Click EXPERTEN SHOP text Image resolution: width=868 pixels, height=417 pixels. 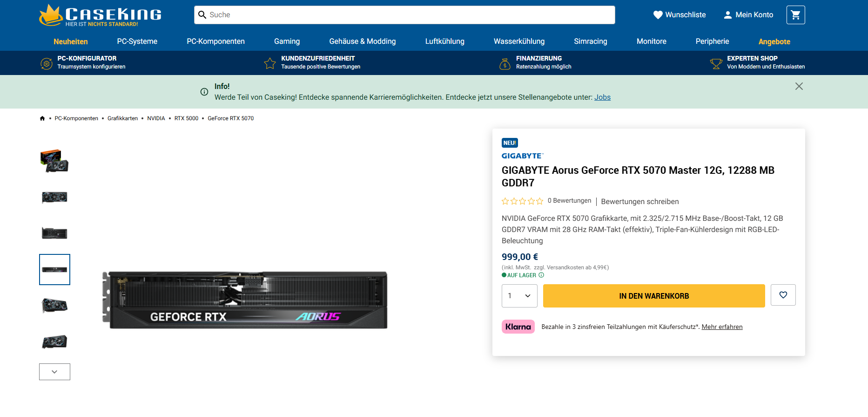(752, 58)
